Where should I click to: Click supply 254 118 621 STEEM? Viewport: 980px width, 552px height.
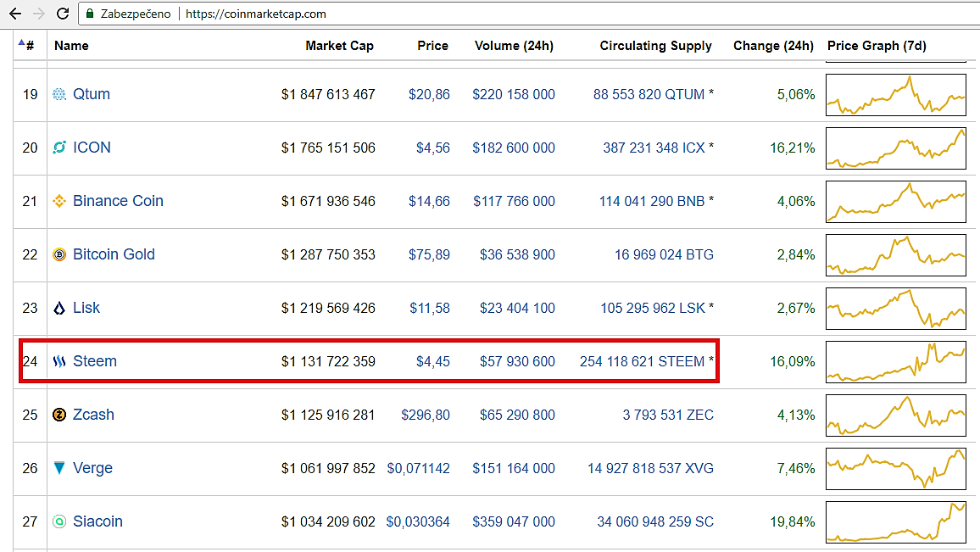642,361
